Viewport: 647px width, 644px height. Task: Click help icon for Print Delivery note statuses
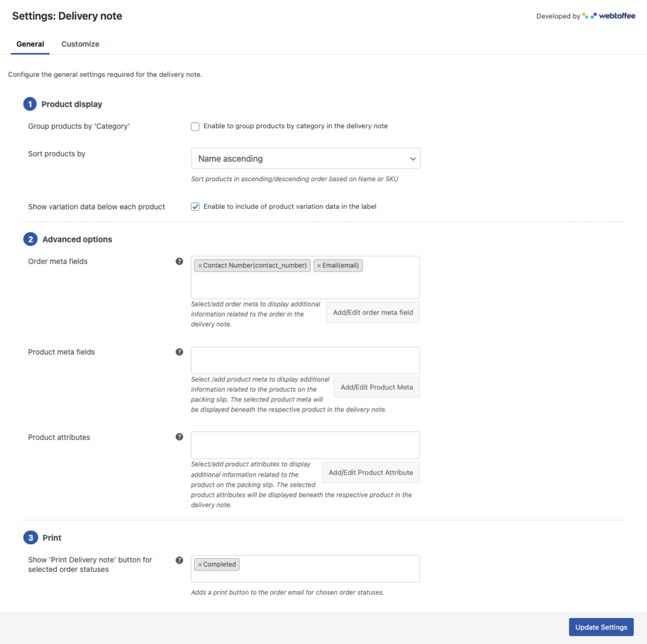point(179,560)
